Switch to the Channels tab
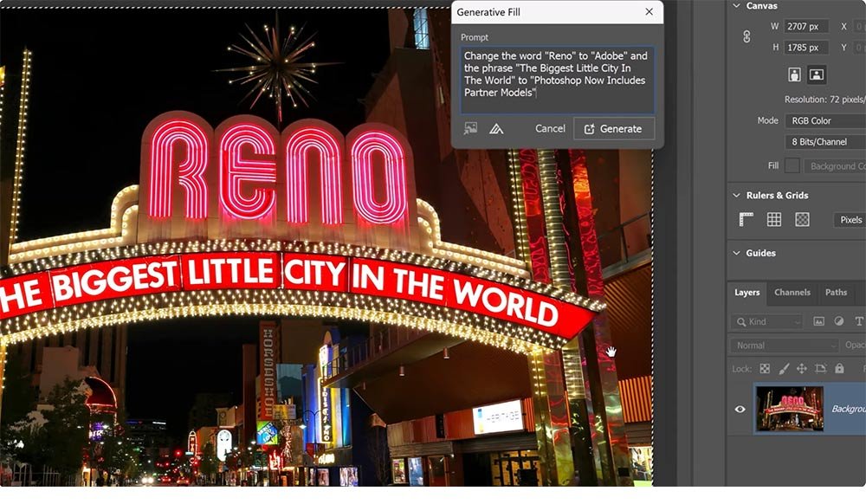 792,293
